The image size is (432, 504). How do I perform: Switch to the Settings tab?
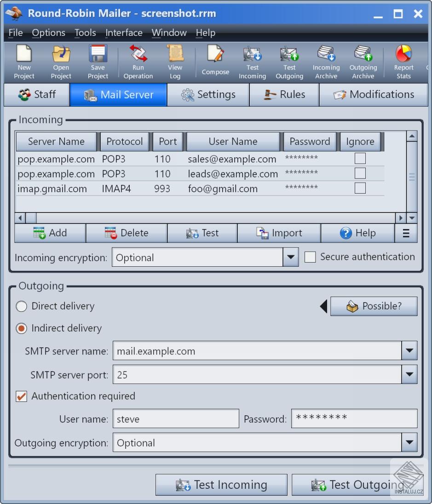click(x=208, y=95)
